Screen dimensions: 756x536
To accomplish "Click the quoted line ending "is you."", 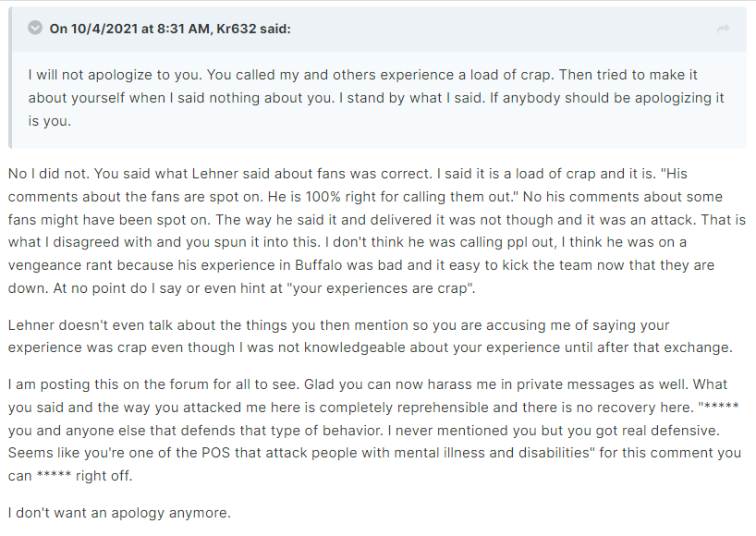I will tap(49, 121).
